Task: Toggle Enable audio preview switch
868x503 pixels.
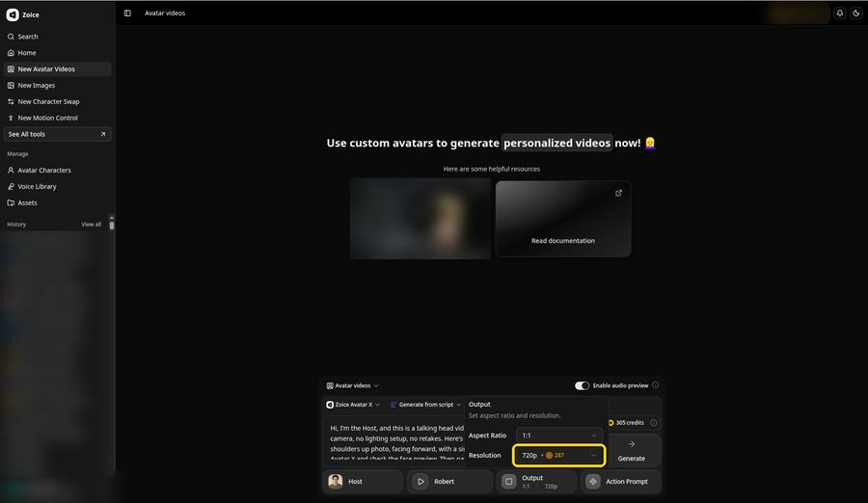Action: (x=582, y=385)
